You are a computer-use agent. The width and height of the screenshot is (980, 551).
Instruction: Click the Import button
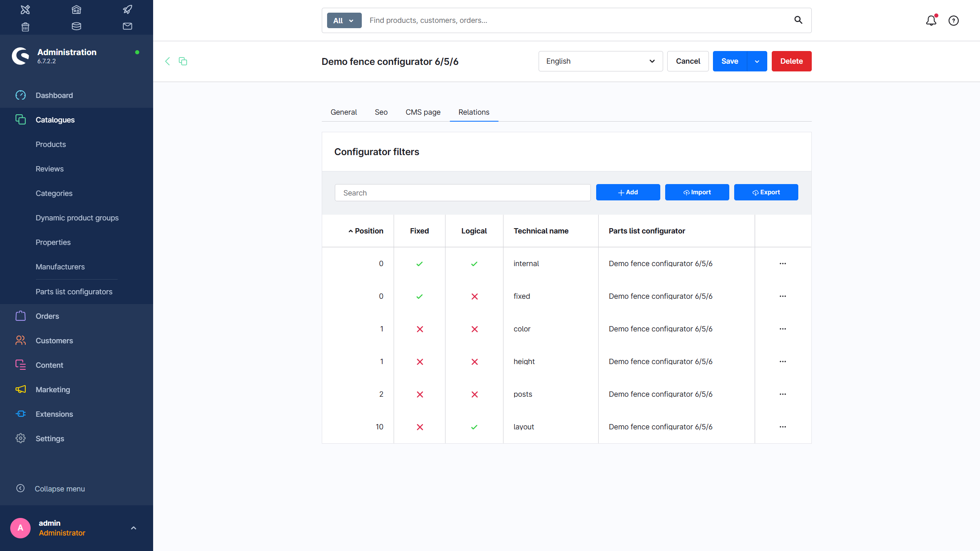click(697, 192)
